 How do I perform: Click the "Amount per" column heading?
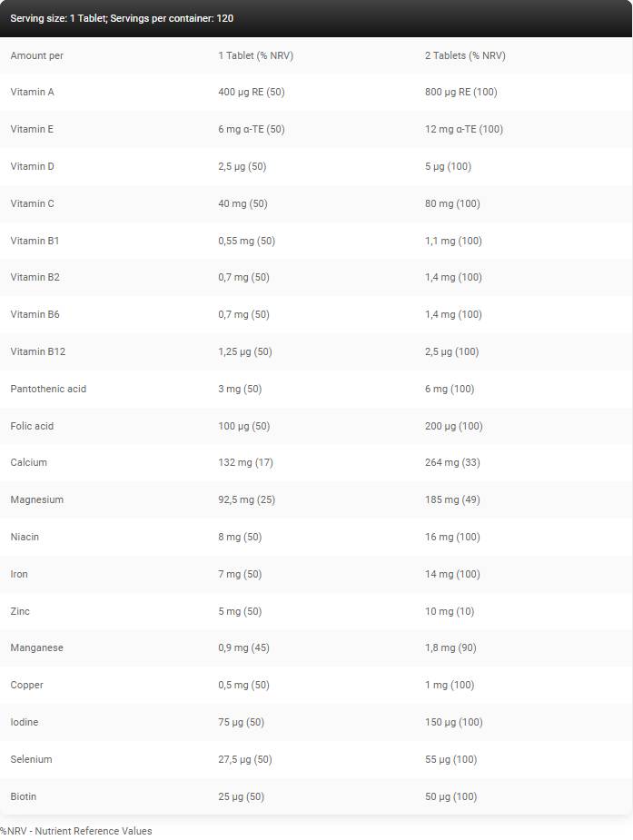(36, 55)
